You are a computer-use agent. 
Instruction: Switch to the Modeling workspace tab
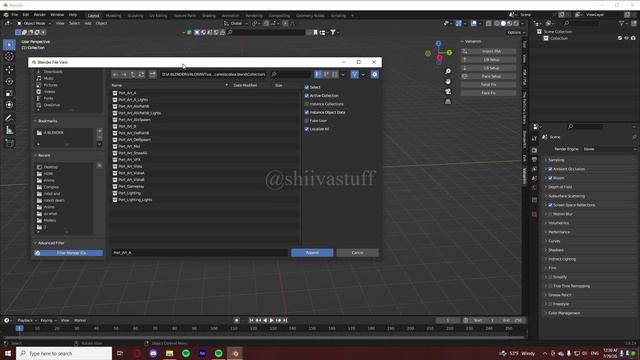point(113,16)
